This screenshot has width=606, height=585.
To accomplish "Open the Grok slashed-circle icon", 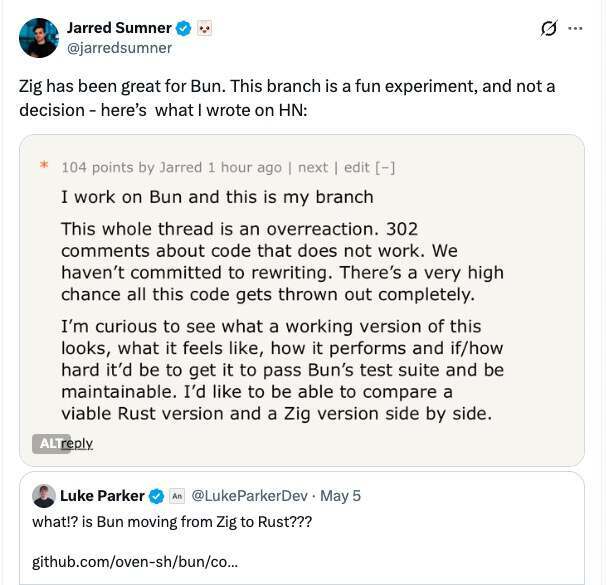I will [549, 28].
